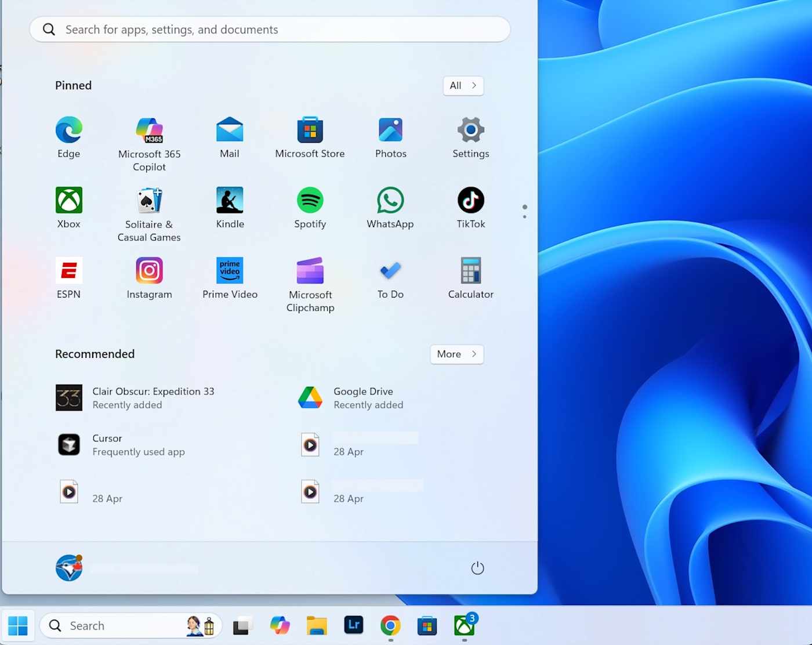Launch Solitaire & Casual Games

coord(149,214)
